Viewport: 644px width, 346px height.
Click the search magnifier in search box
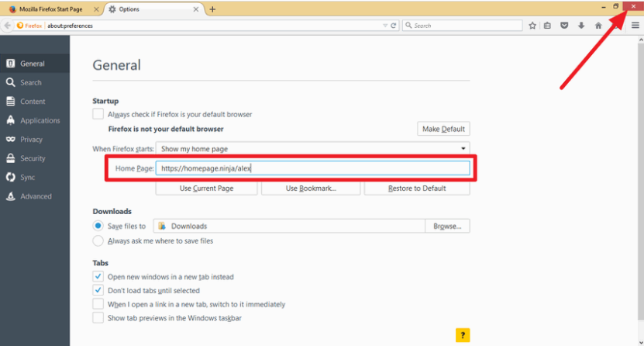tap(408, 26)
